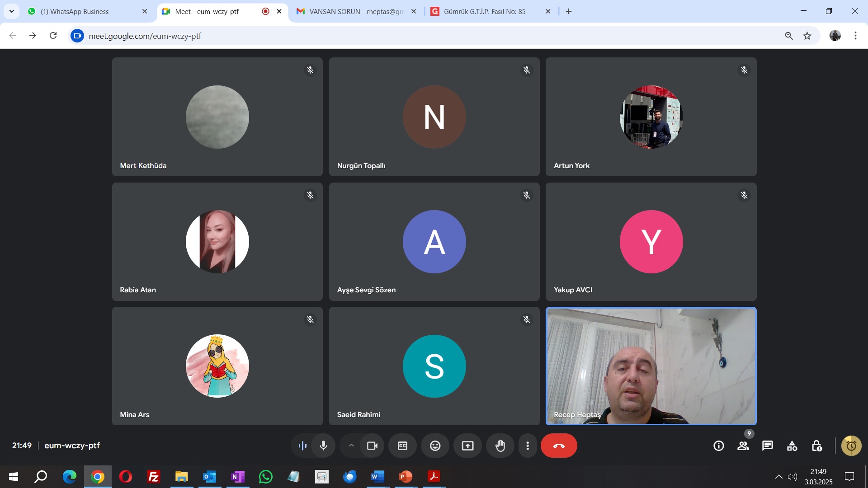Bookmark this page with the star
The height and width of the screenshot is (488, 868).
pyautogui.click(x=807, y=36)
